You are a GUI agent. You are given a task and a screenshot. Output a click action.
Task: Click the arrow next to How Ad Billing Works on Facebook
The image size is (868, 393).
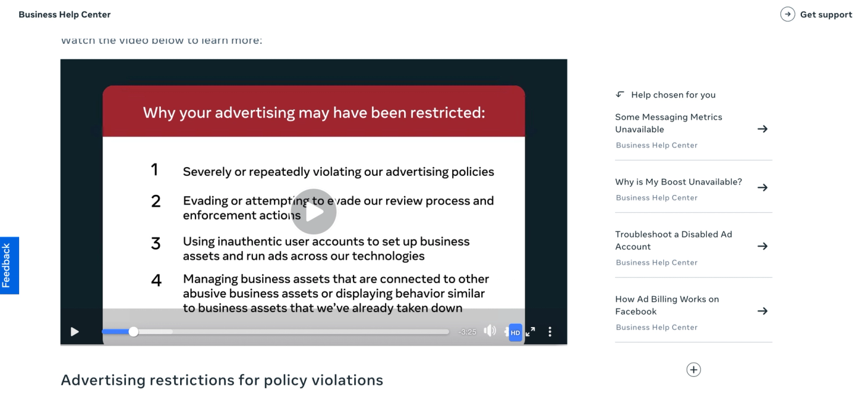click(763, 311)
